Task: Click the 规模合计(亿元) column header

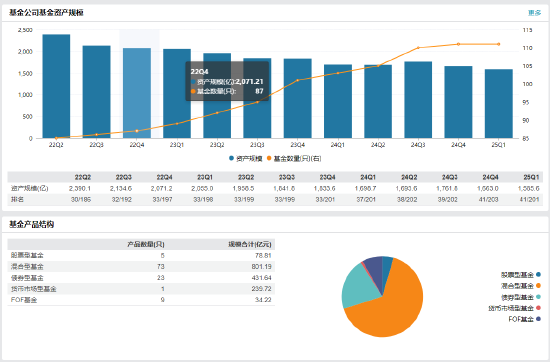Action: click(x=250, y=244)
